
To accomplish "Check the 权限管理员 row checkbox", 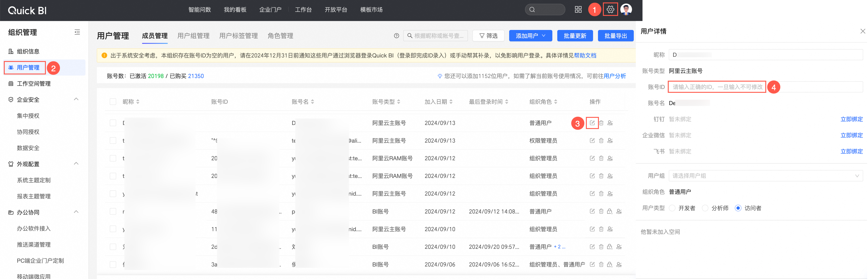I will (113, 141).
